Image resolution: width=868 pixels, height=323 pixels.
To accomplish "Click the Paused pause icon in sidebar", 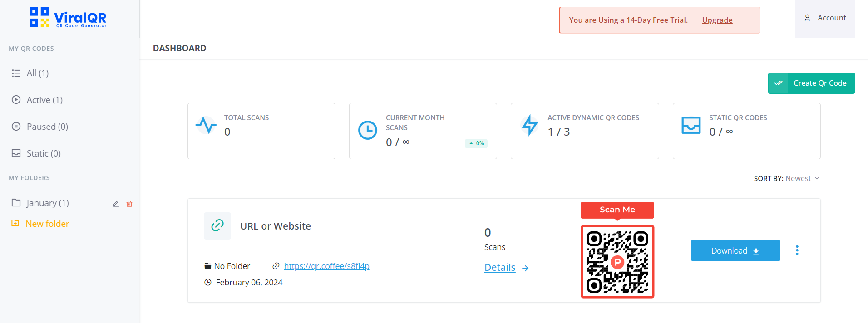I will point(16,127).
